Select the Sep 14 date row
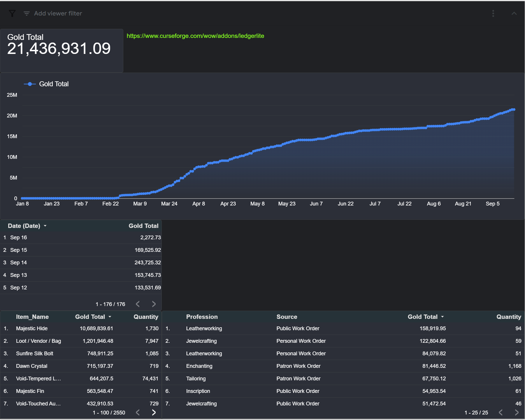Image resolution: width=525 pixels, height=420 pixels. [x=81, y=263]
